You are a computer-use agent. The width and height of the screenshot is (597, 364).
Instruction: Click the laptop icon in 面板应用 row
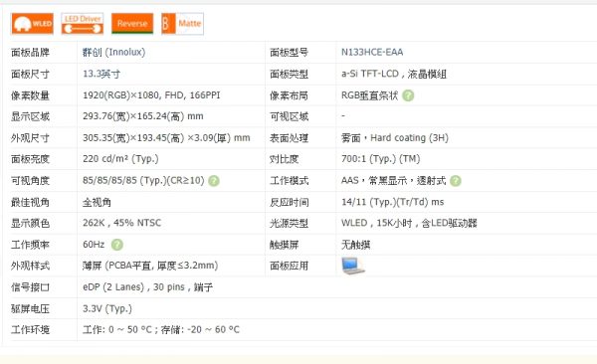[x=353, y=266]
